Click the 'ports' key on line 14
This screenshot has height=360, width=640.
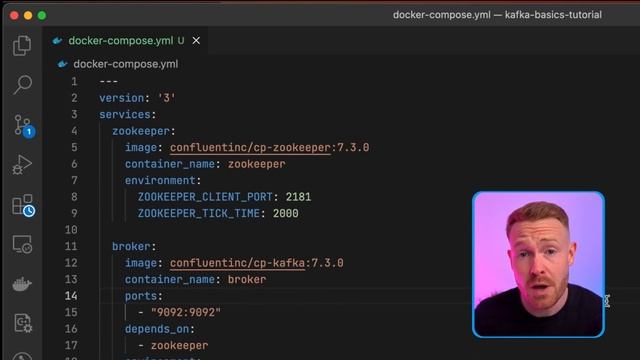pyautogui.click(x=141, y=296)
